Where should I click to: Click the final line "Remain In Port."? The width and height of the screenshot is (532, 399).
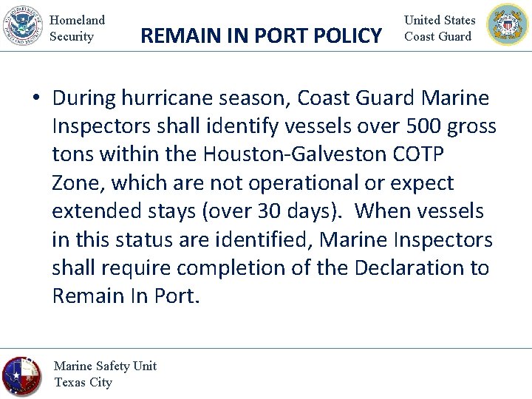[126, 296]
